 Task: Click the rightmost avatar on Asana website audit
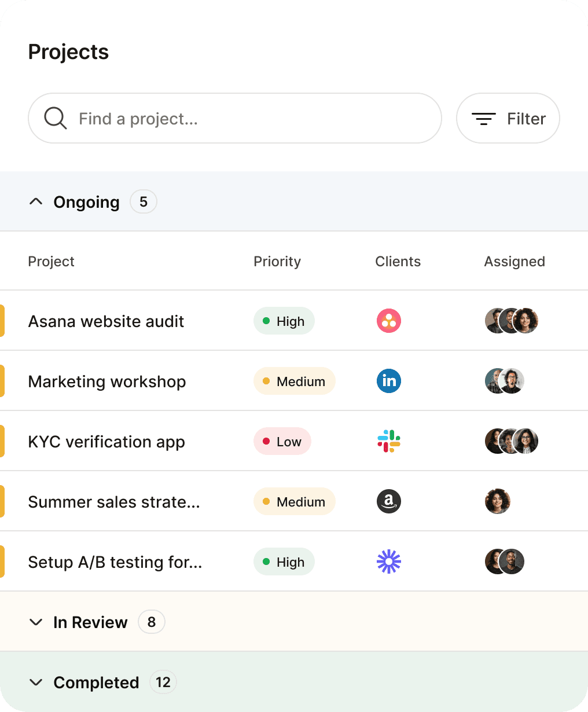pos(527,321)
